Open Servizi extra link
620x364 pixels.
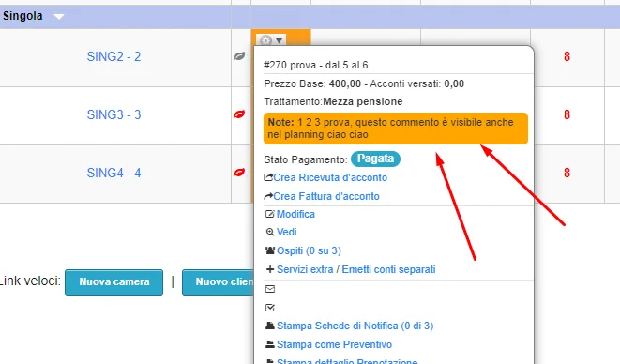click(x=305, y=269)
